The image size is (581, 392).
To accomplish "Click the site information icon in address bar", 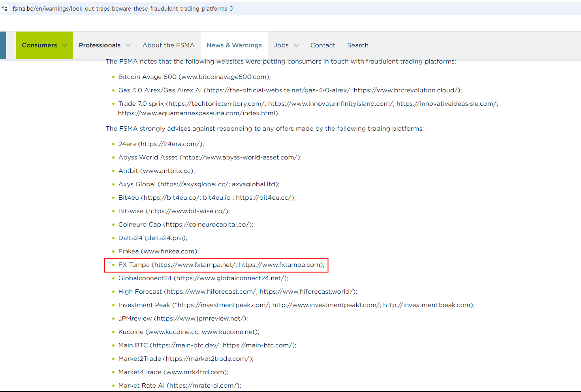I will (x=5, y=8).
